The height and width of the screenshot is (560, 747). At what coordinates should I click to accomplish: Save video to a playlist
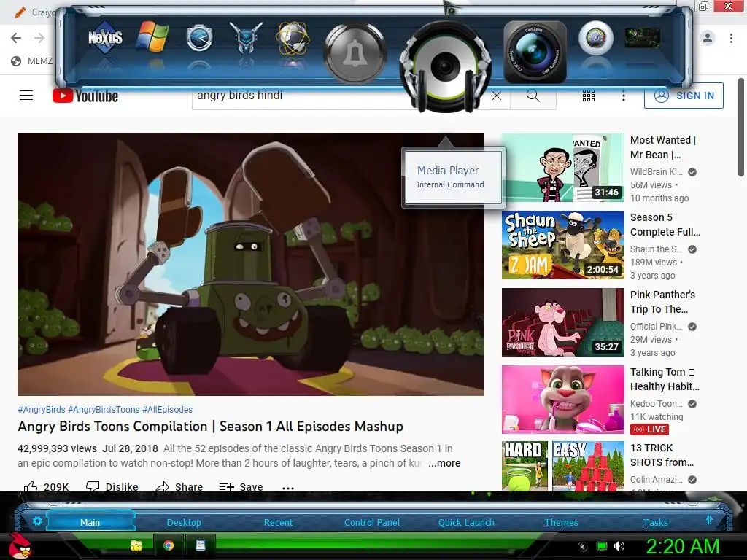(x=241, y=486)
